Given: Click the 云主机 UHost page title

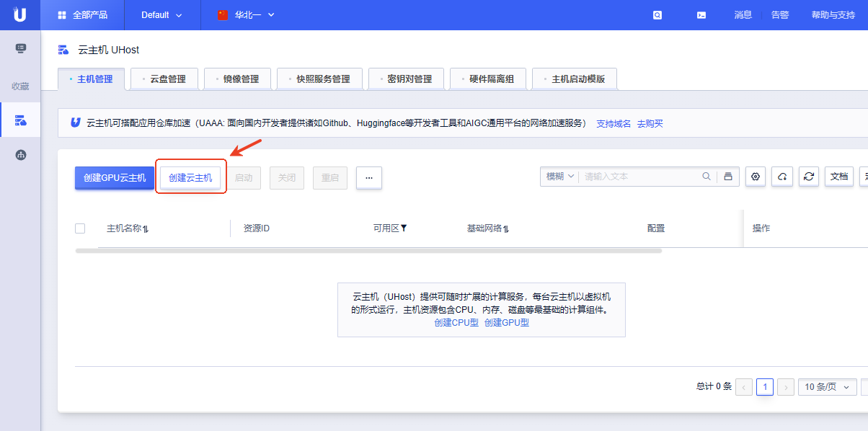Looking at the screenshot, I should coord(108,50).
